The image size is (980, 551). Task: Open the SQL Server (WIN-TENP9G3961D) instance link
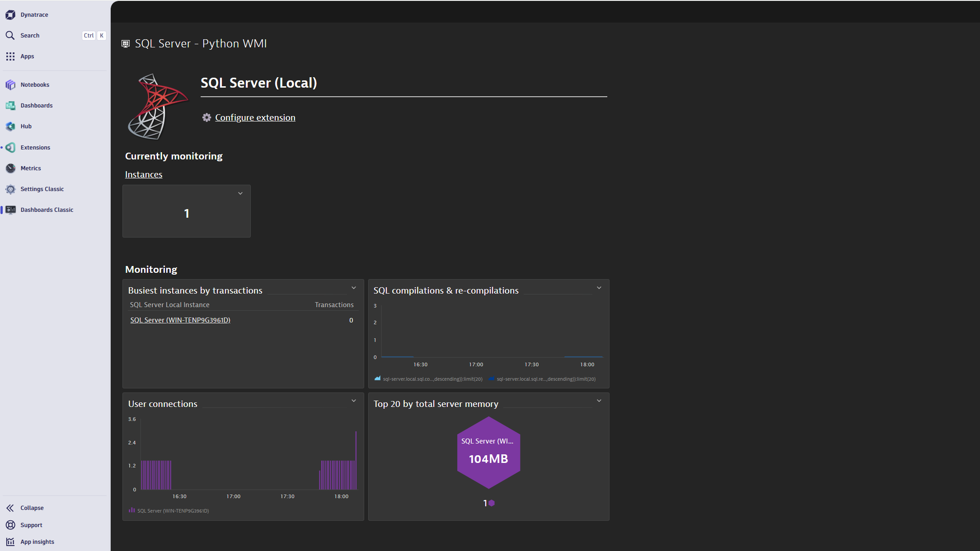point(180,320)
